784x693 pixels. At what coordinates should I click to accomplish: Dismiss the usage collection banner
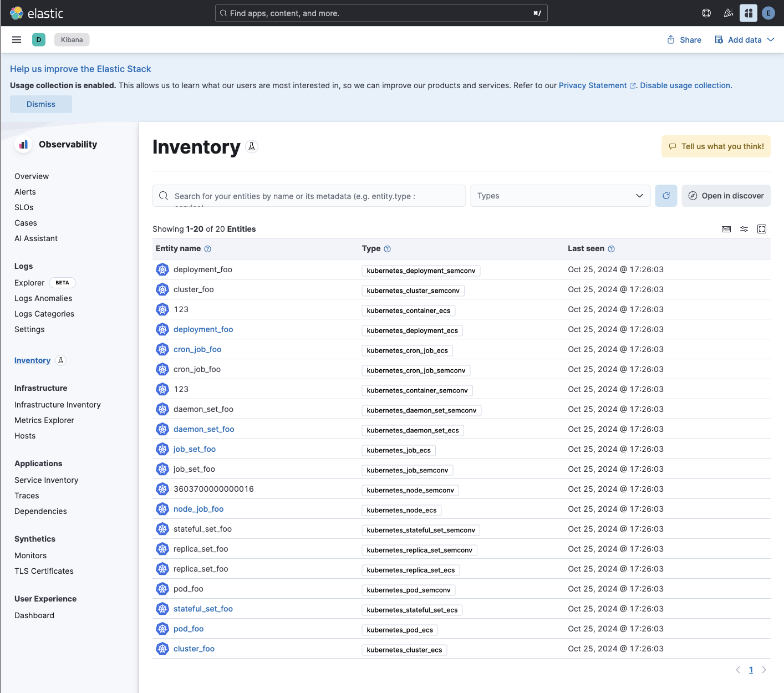pos(41,104)
